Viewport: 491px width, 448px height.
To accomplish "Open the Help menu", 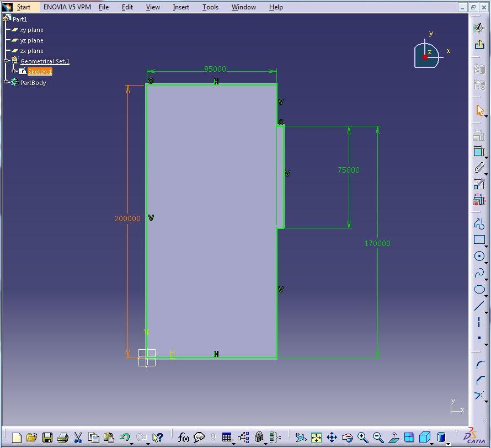I will tap(276, 7).
